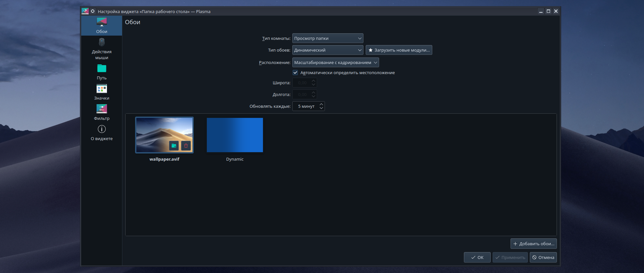This screenshot has height=273, width=644.
Task: Open the Фильтр section
Action: (x=101, y=112)
